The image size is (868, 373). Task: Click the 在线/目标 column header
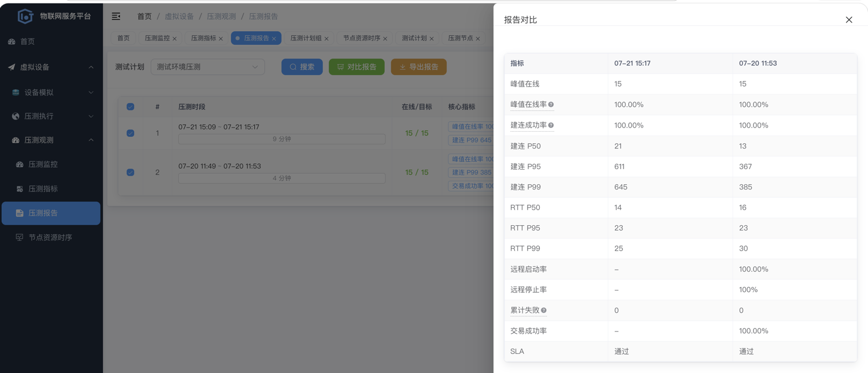coord(417,107)
